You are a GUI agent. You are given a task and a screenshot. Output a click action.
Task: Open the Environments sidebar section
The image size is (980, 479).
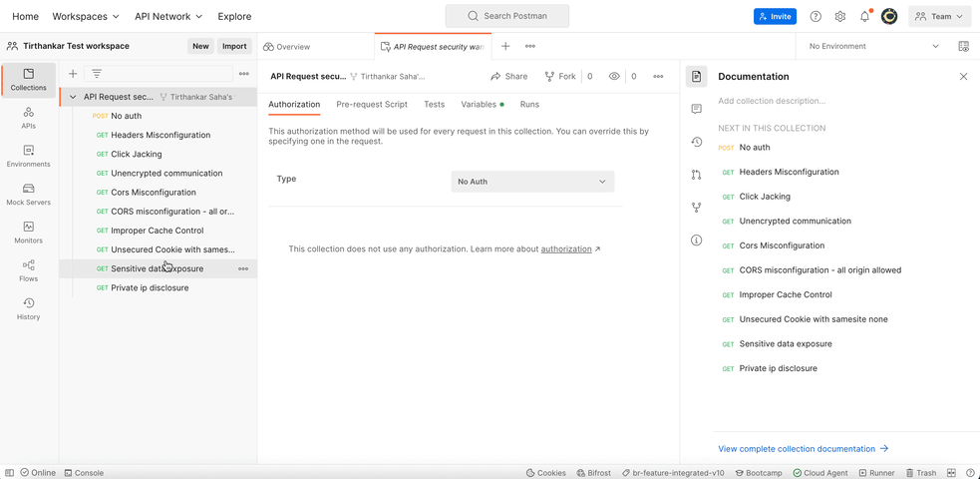click(x=28, y=156)
